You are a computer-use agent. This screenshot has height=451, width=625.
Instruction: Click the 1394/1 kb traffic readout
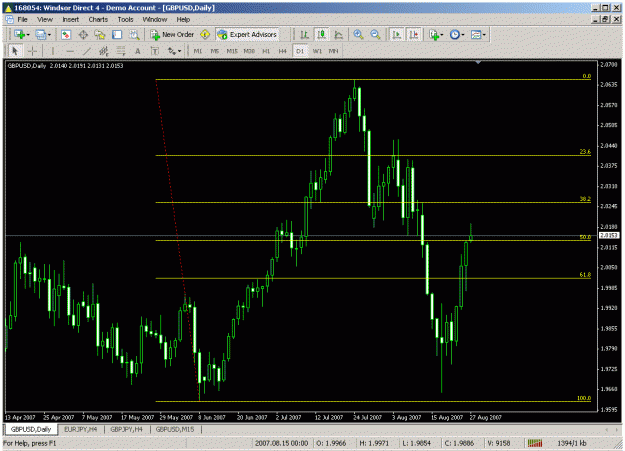[572, 443]
